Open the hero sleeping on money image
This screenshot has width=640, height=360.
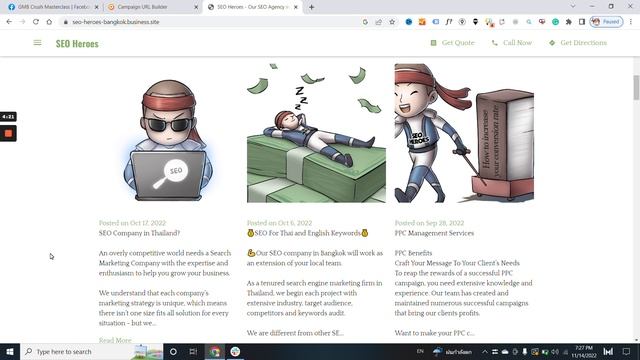[x=316, y=133]
